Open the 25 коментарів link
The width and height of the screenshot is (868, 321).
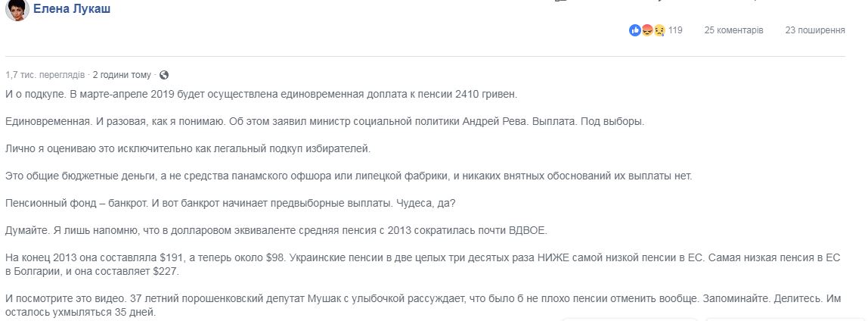click(x=733, y=30)
